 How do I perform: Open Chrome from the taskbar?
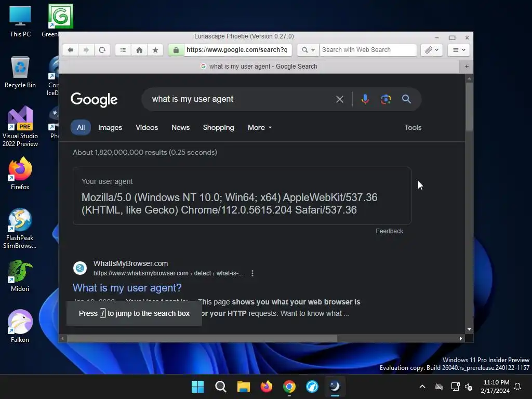tap(289, 387)
